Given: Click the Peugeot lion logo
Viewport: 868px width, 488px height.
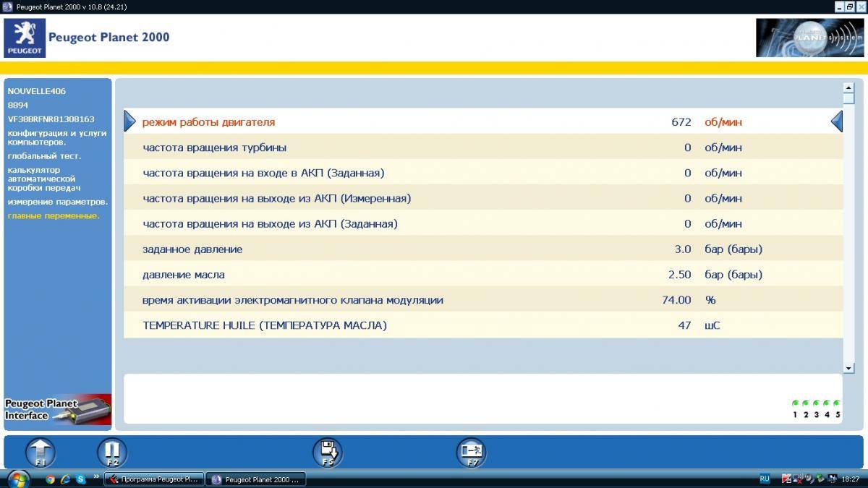Looking at the screenshot, I should [25, 38].
